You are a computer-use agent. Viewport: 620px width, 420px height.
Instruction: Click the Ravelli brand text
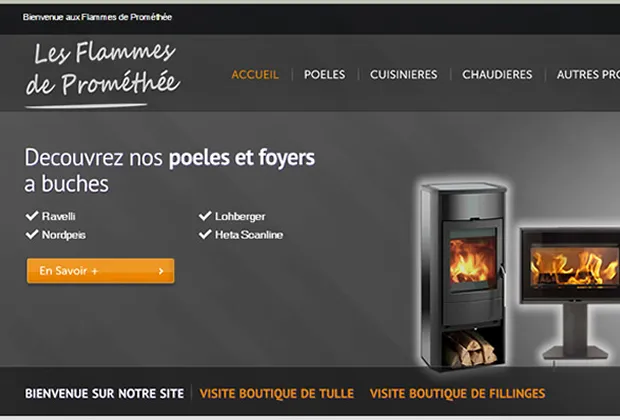[59, 216]
